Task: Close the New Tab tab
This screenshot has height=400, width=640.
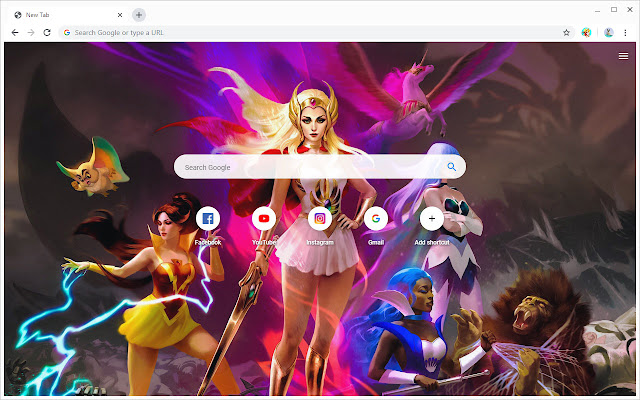Action: [x=120, y=15]
